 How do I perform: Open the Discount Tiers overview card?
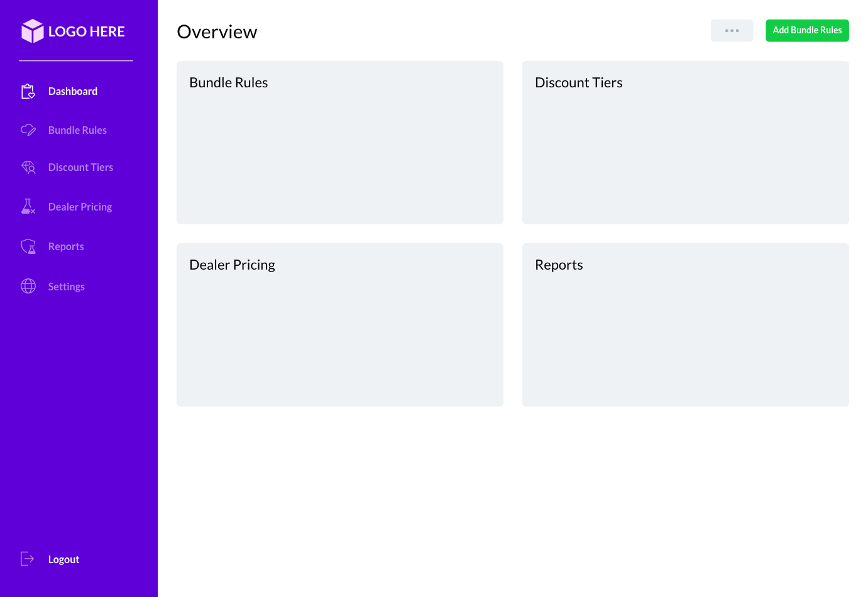tap(685, 143)
